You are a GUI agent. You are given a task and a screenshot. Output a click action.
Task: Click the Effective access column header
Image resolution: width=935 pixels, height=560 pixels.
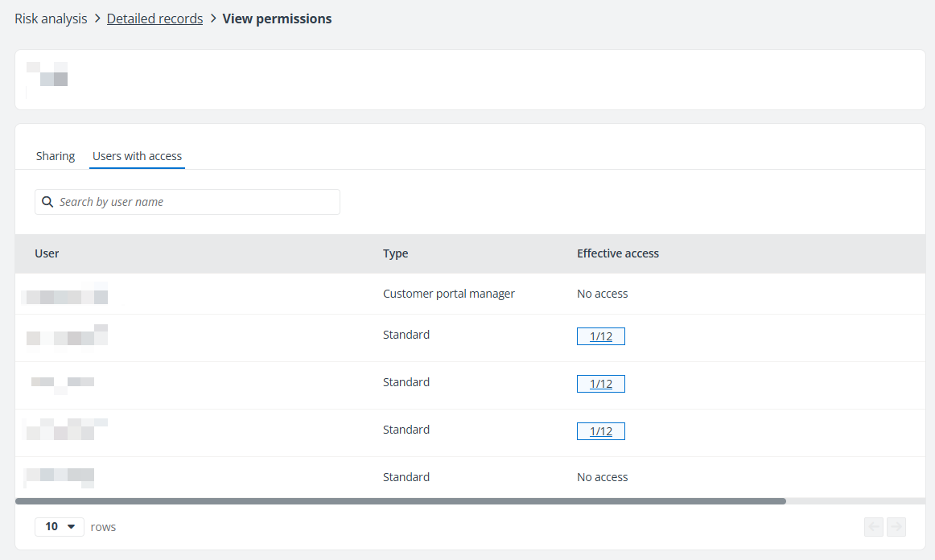(x=618, y=253)
